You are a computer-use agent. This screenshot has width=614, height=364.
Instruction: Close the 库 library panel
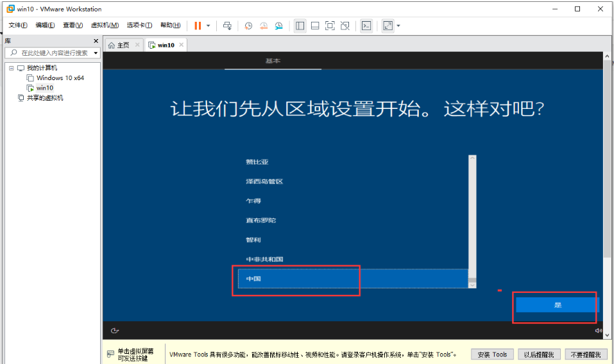tap(96, 41)
